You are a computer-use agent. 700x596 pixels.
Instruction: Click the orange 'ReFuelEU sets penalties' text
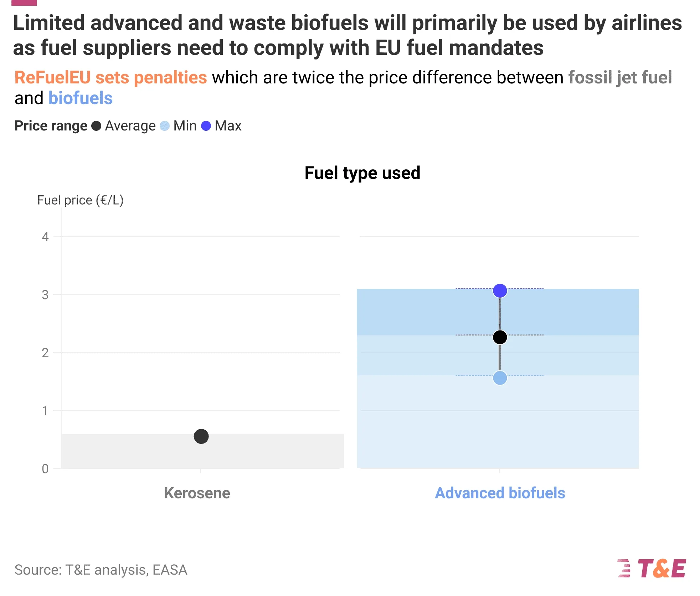pyautogui.click(x=110, y=78)
